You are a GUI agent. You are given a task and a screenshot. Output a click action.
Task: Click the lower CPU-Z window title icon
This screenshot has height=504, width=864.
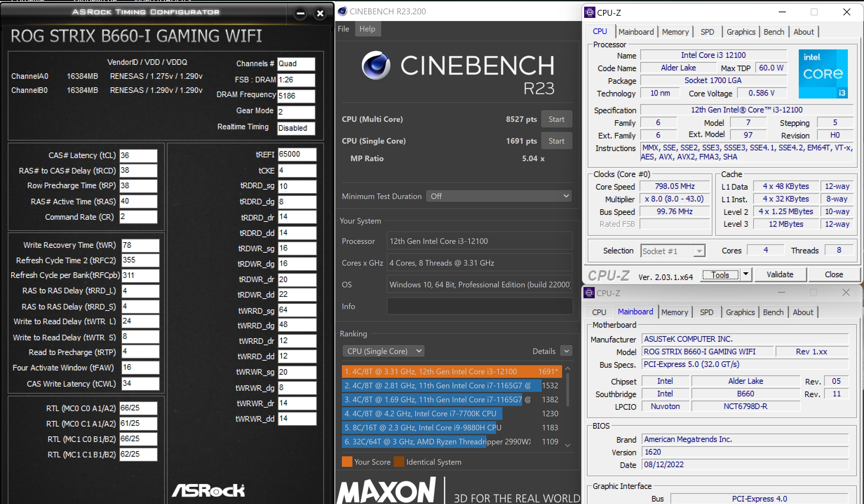(589, 293)
